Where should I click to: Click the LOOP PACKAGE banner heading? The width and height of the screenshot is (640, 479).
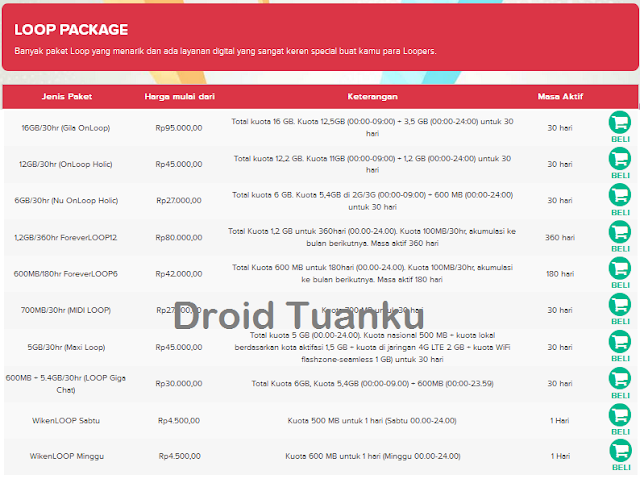click(71, 30)
